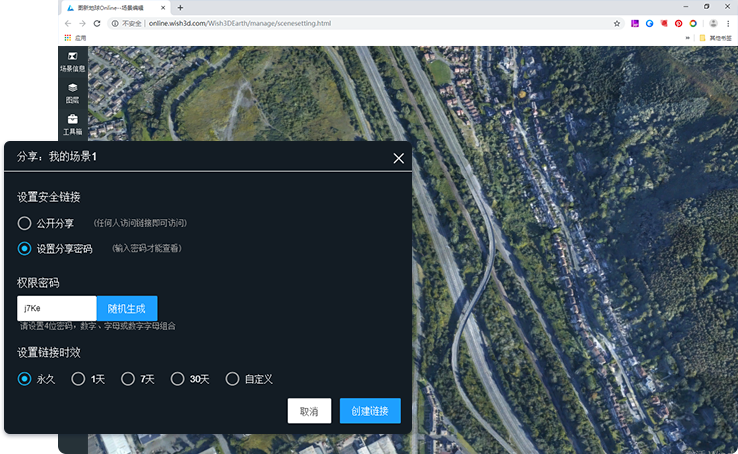Bookmark page with the star icon

coord(617,23)
